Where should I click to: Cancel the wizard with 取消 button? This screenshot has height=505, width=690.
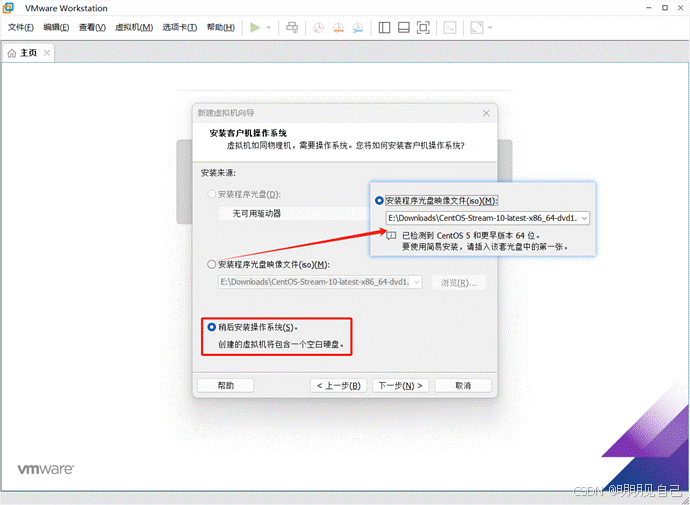point(463,385)
